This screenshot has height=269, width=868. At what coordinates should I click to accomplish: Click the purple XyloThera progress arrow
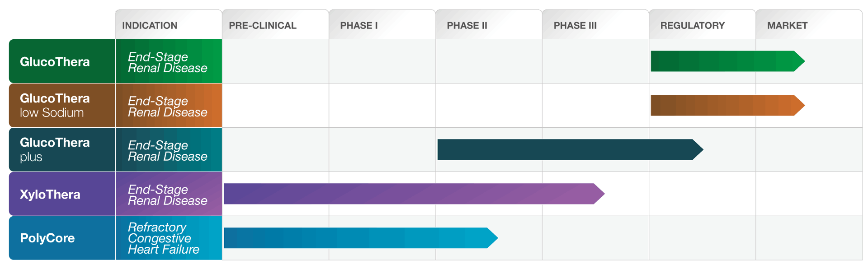pos(414,194)
